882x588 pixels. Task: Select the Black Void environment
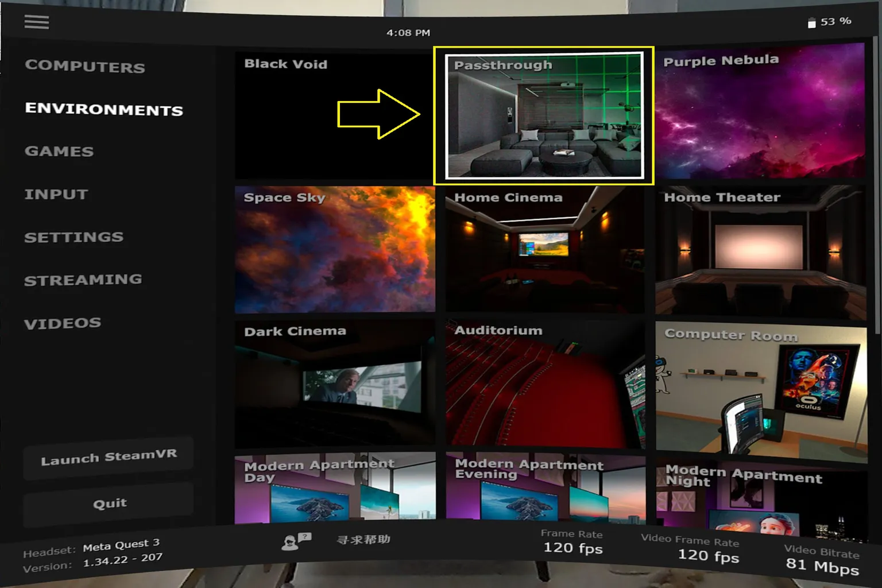click(x=334, y=115)
